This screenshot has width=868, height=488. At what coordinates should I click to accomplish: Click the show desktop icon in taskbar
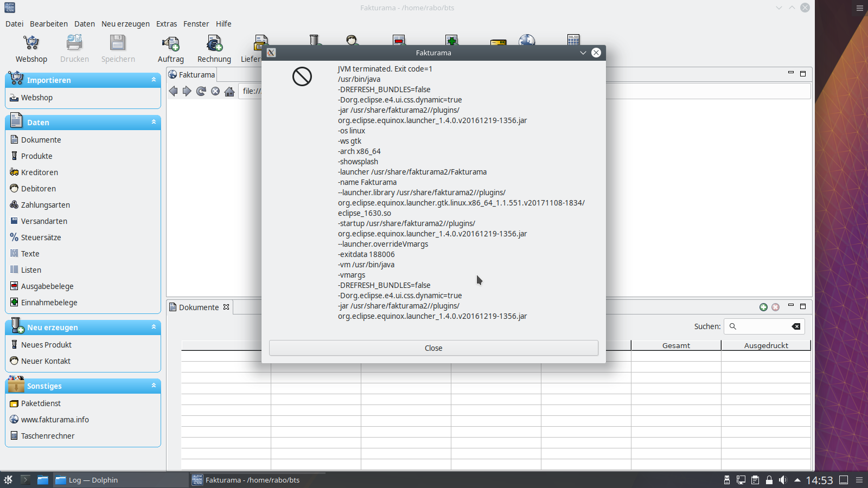pos(844,480)
